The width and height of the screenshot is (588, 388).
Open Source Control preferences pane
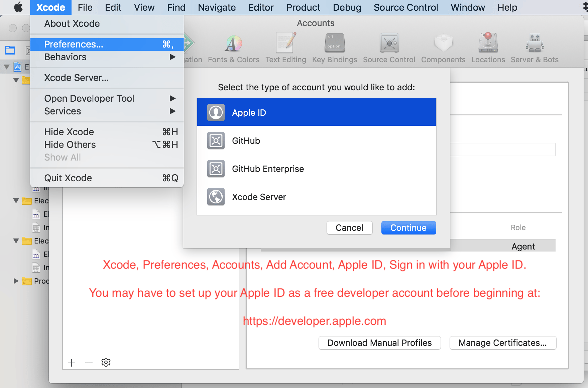tap(389, 48)
